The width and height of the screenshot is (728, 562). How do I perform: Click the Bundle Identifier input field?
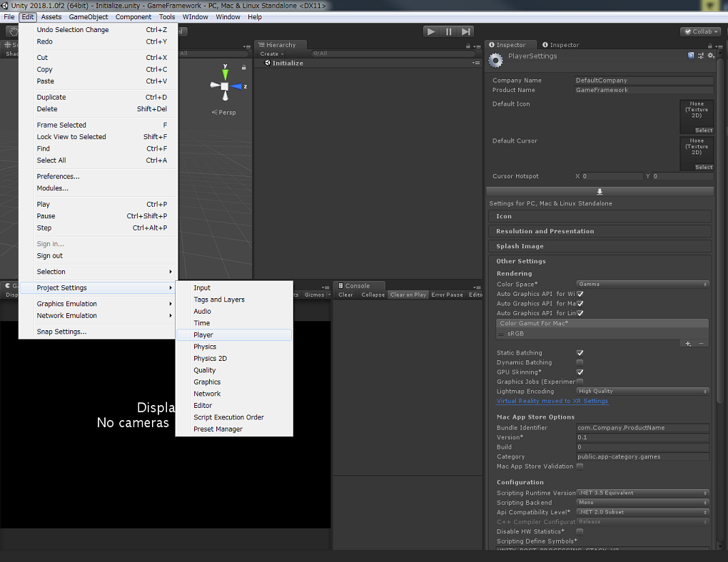click(642, 428)
